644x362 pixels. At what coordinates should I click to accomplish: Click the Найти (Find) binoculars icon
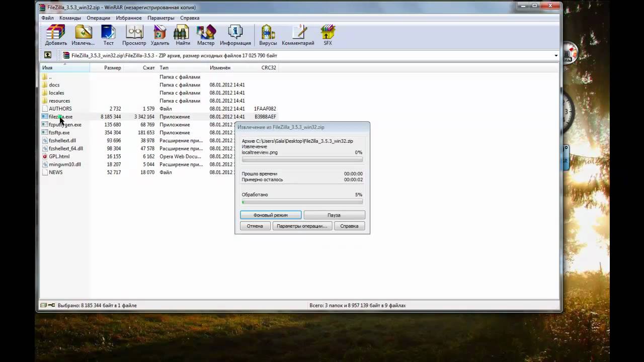[183, 35]
